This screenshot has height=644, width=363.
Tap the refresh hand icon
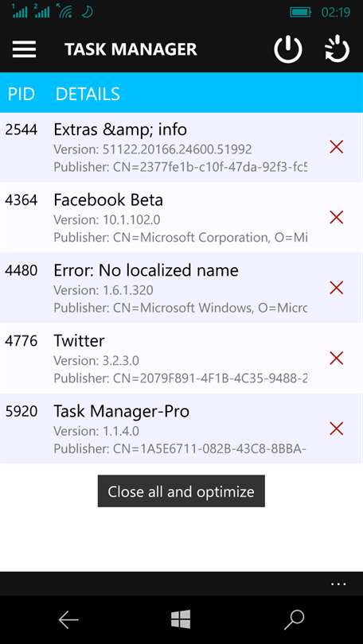click(x=337, y=49)
